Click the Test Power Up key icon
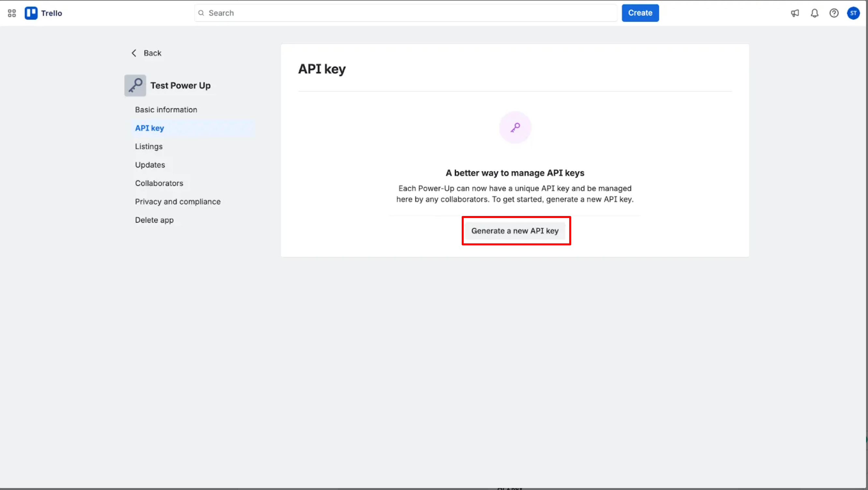This screenshot has height=490, width=868. (x=135, y=86)
